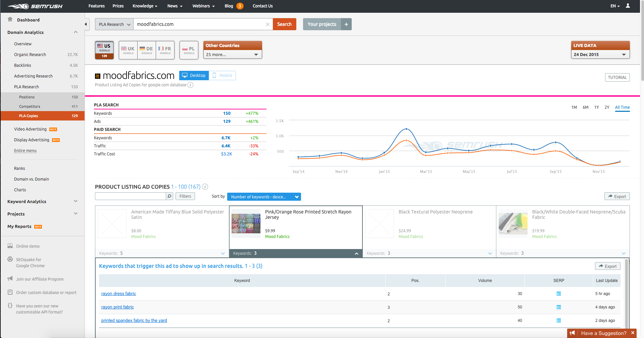Image resolution: width=644 pixels, height=338 pixels.
Task: Open the Knowledge menu
Action: tap(145, 6)
